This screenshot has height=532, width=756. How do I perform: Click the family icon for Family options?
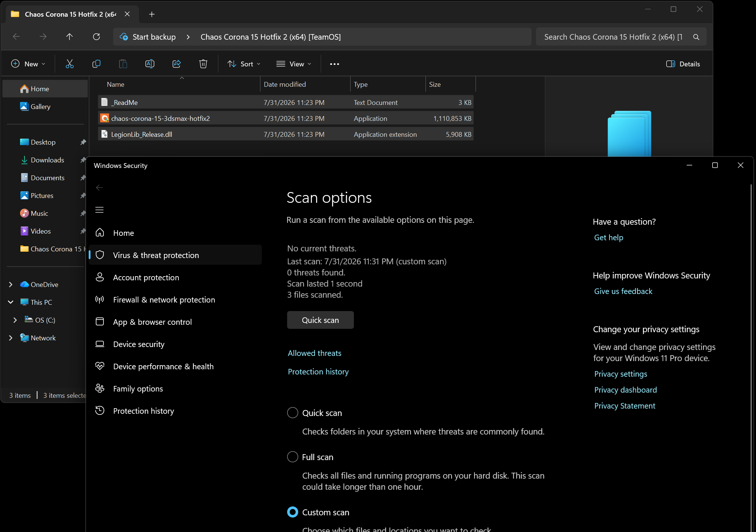click(100, 389)
